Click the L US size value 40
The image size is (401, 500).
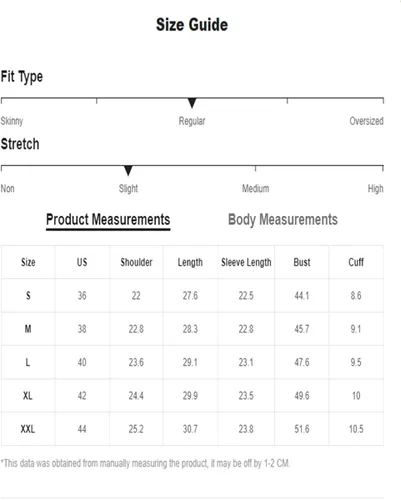82,362
